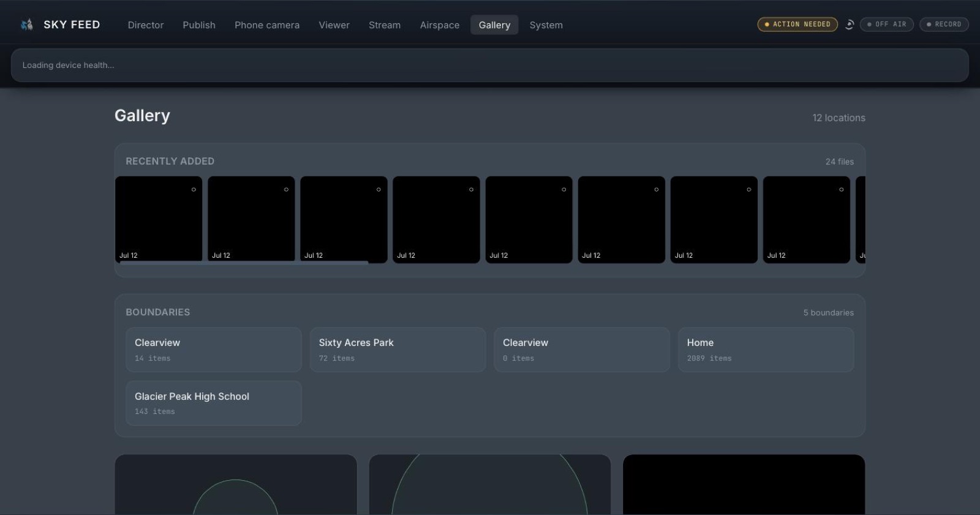This screenshot has height=515, width=980.
Task: Open the first Recently Added thumbnail
Action: [x=159, y=219]
